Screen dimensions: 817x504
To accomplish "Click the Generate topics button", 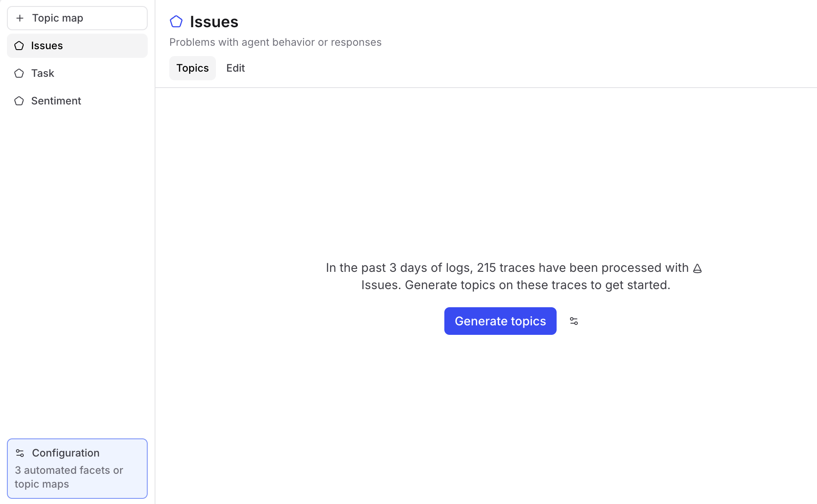I will [500, 321].
